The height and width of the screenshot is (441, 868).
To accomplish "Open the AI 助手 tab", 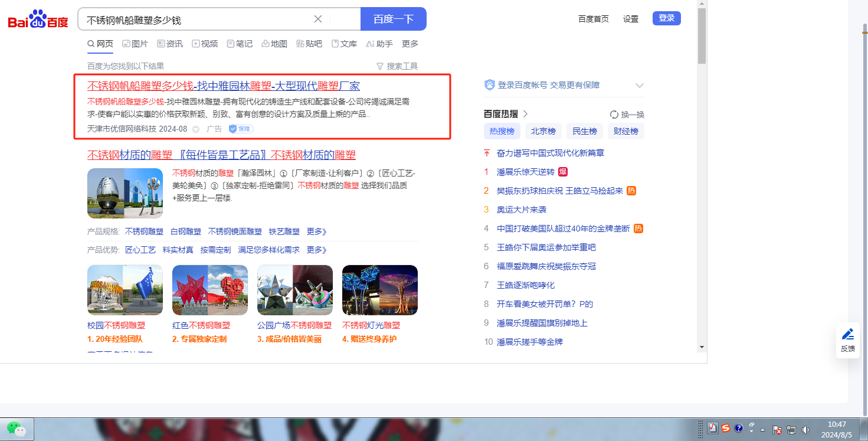I will pos(379,44).
